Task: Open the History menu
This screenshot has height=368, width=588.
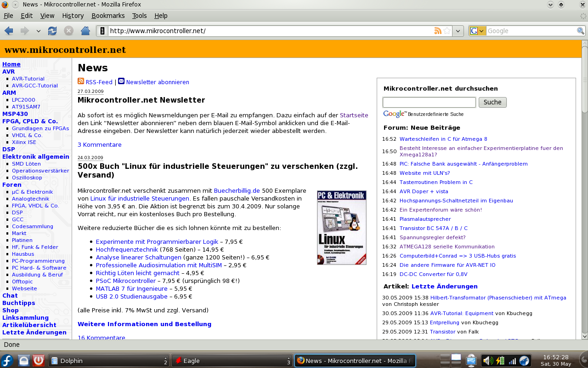Action: [73, 16]
